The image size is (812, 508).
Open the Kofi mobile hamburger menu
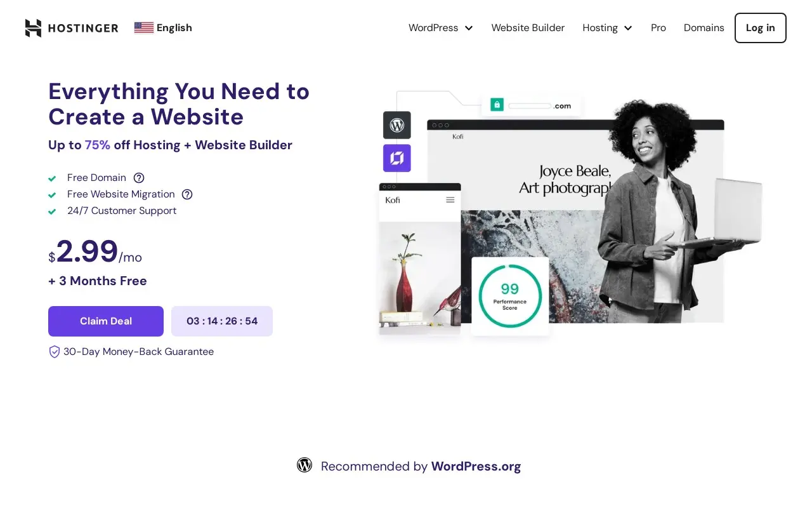450,200
